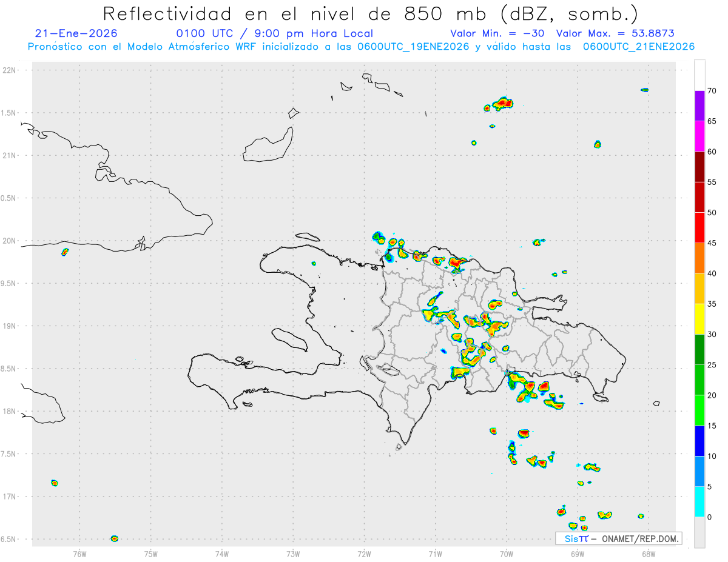
Task: Click the colorbar label '10'
Action: [712, 457]
